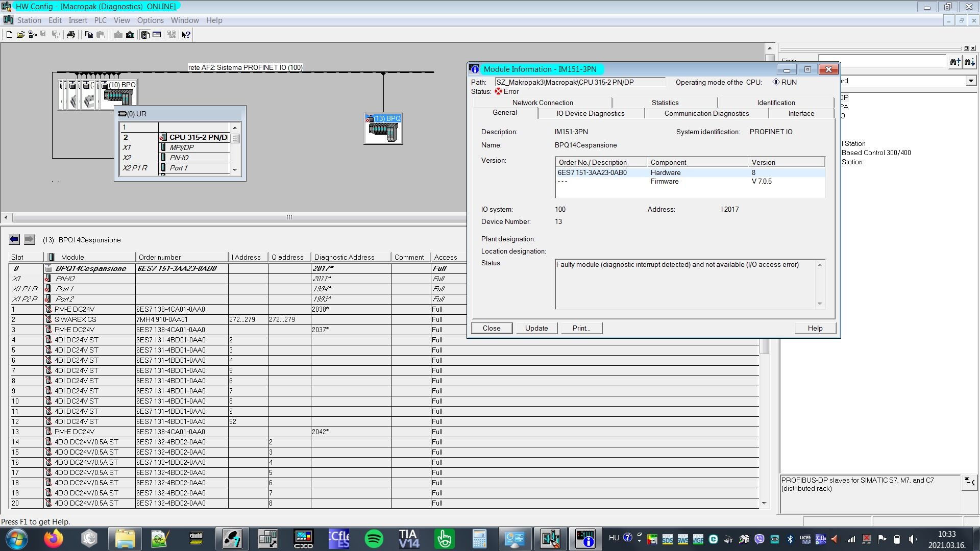Click the Path field in Module Information
Screen dimensions: 980x551
580,82
